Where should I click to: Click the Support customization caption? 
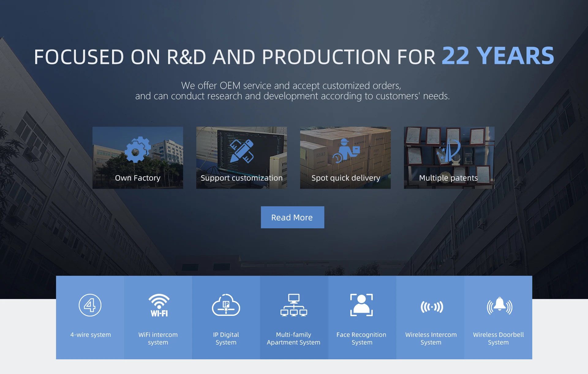(x=241, y=178)
